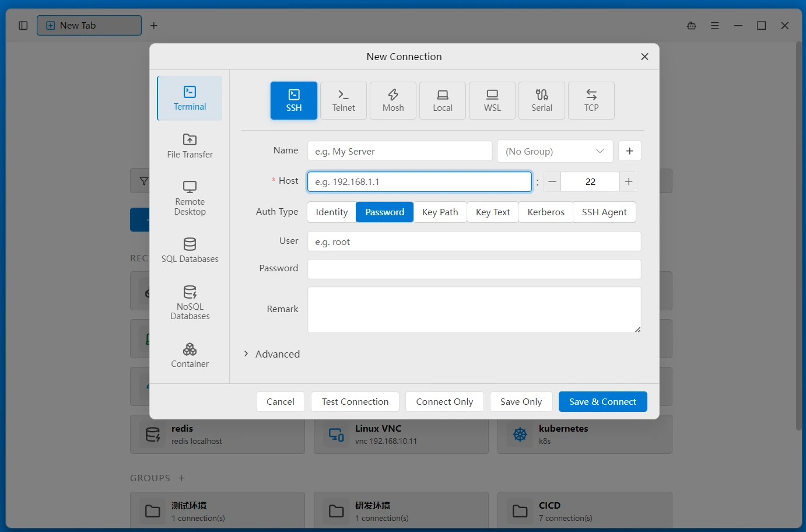Pick the TCP connection type
The width and height of the screenshot is (806, 532).
pos(591,100)
